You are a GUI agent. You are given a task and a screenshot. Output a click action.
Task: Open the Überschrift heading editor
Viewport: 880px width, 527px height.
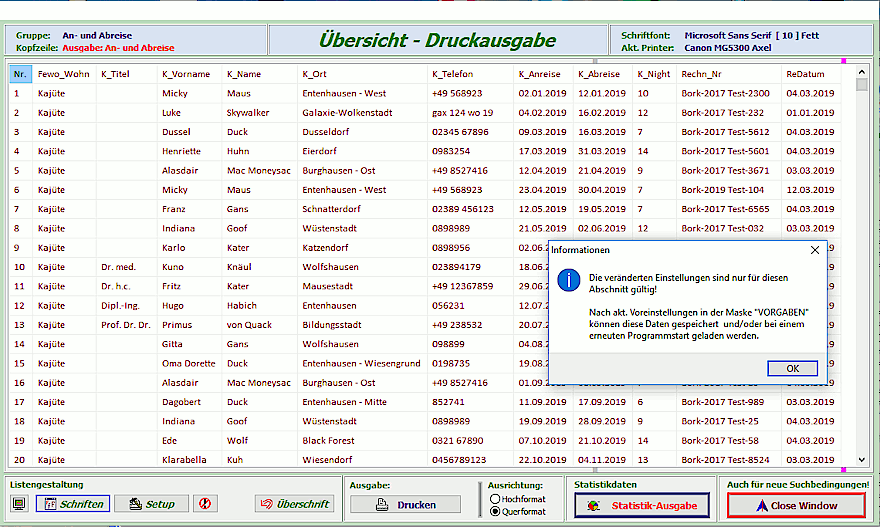294,504
